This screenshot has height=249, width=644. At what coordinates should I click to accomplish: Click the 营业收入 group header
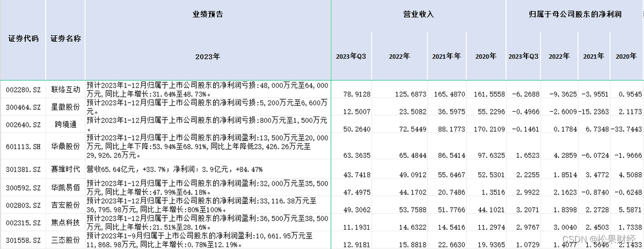[x=419, y=14]
